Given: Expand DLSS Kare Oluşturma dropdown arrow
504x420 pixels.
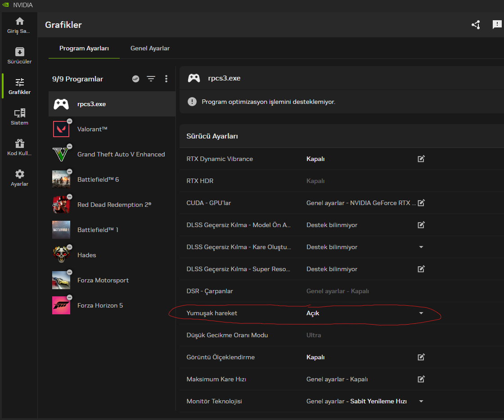Looking at the screenshot, I should click(x=421, y=247).
